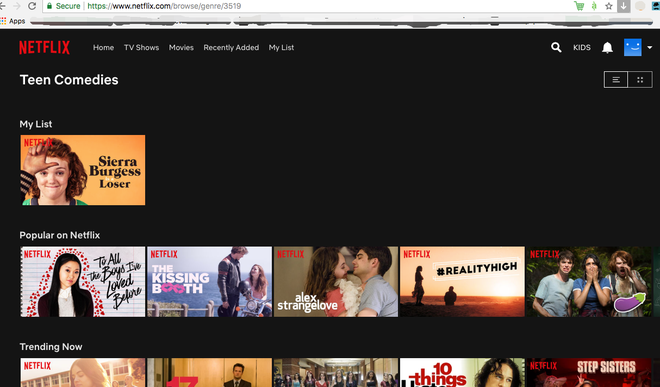Open the Netflix search magnifier icon

click(x=556, y=48)
